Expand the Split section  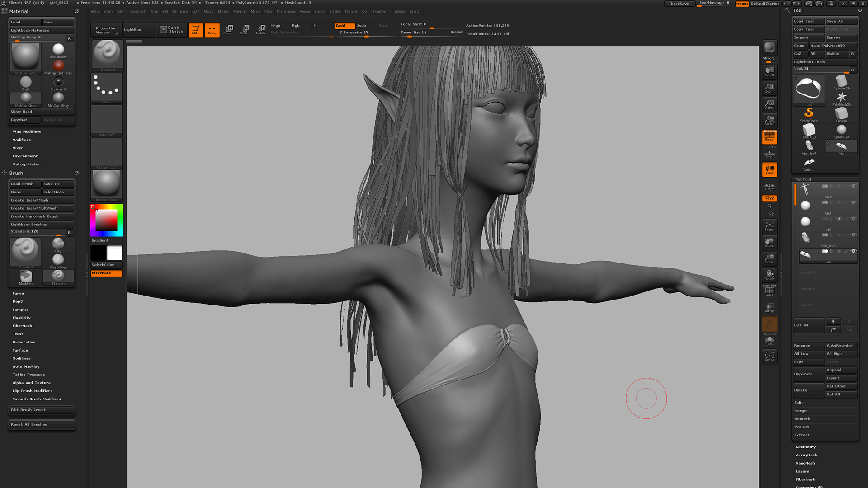pyautogui.click(x=799, y=403)
